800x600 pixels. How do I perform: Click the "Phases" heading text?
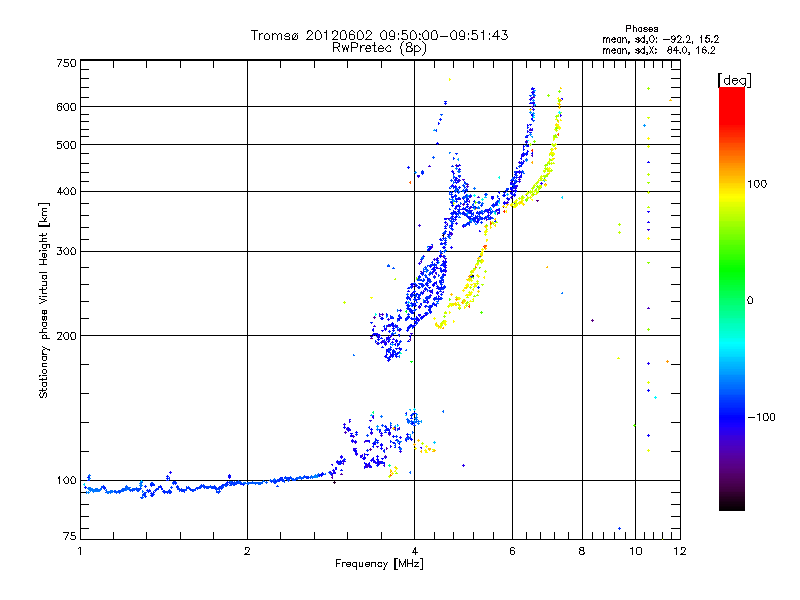(x=642, y=29)
